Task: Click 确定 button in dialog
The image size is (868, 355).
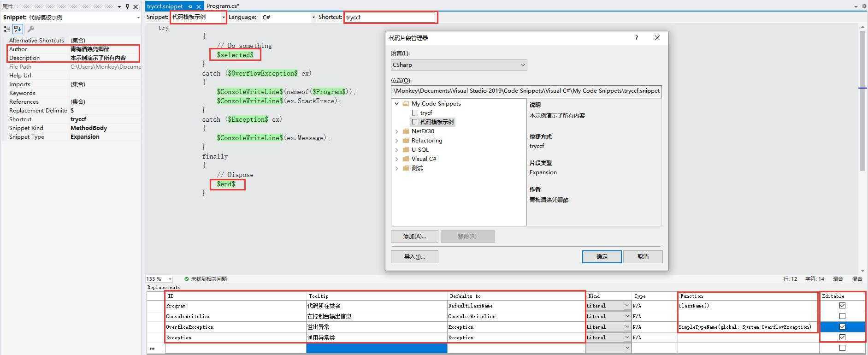Action: [602, 257]
